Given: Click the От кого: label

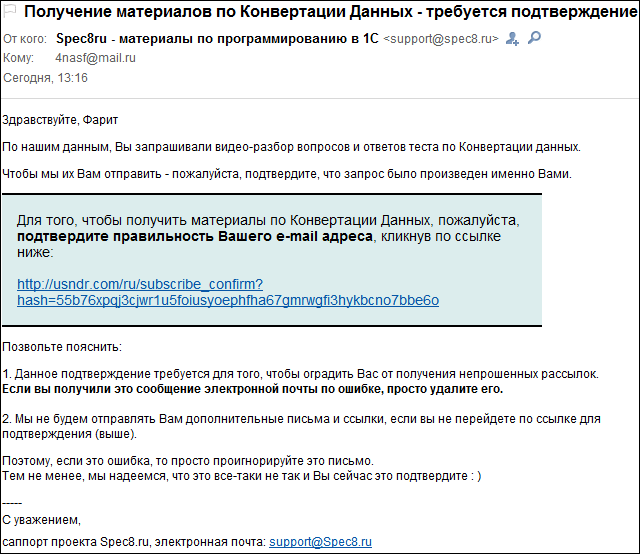Looking at the screenshot, I should tap(25, 39).
